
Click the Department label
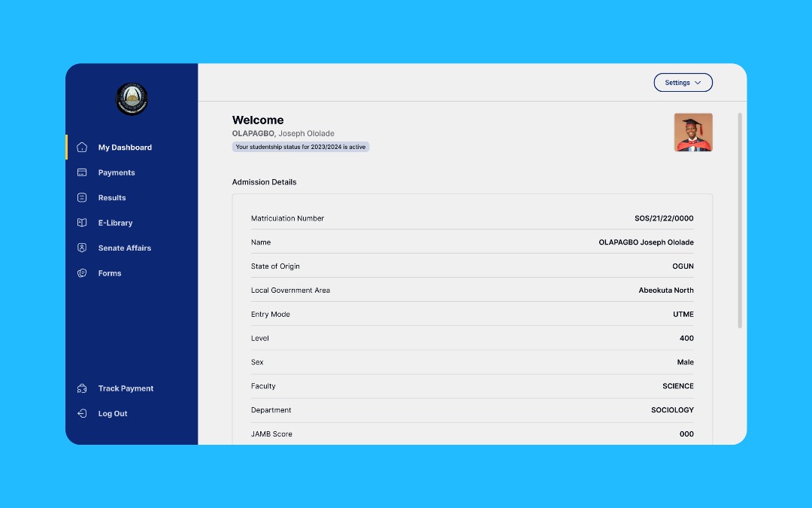pos(271,410)
